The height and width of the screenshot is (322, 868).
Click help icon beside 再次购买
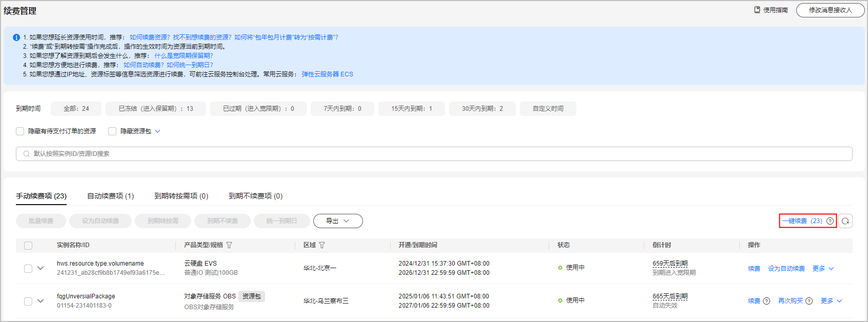809,301
